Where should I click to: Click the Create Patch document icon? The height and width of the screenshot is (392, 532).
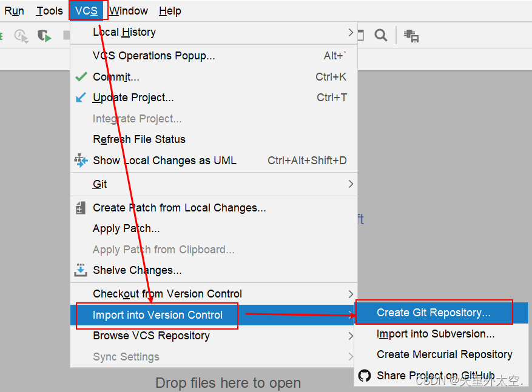(81, 208)
